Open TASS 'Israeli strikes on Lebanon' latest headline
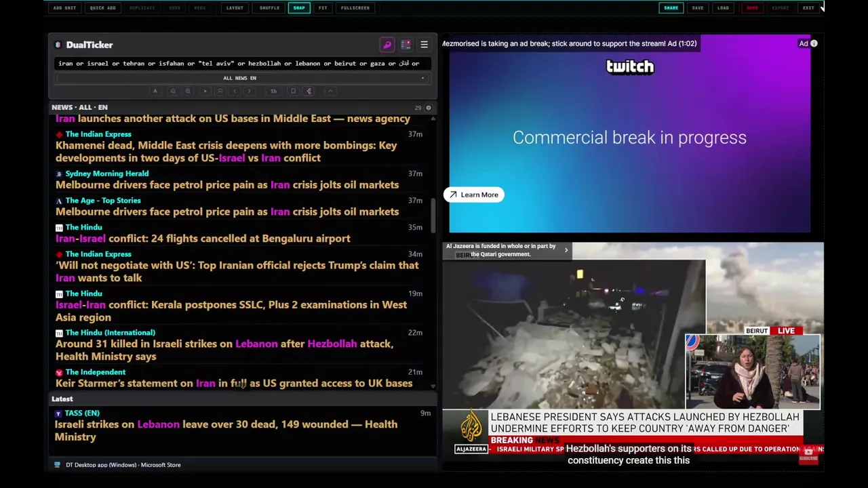Image resolution: width=868 pixels, height=488 pixels. [x=226, y=431]
